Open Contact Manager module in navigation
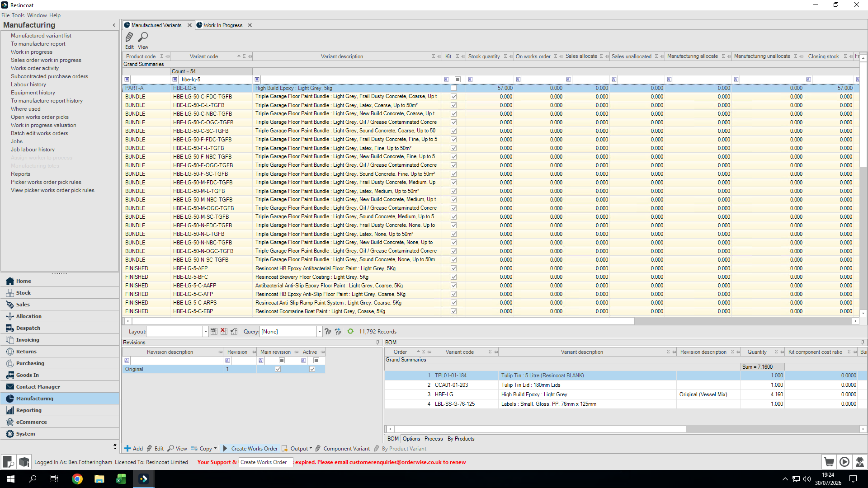The image size is (868, 488). coord(60,387)
